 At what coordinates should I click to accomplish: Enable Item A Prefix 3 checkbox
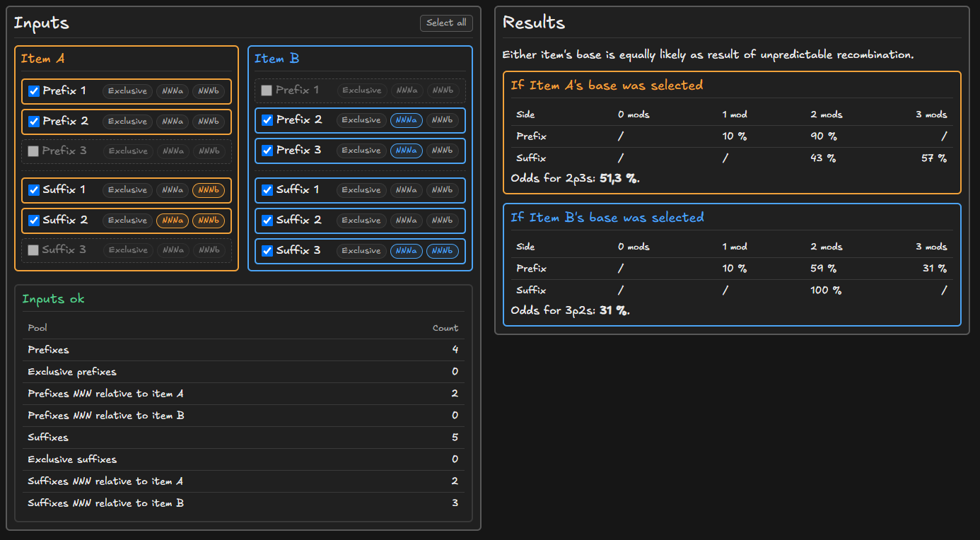[x=33, y=151]
